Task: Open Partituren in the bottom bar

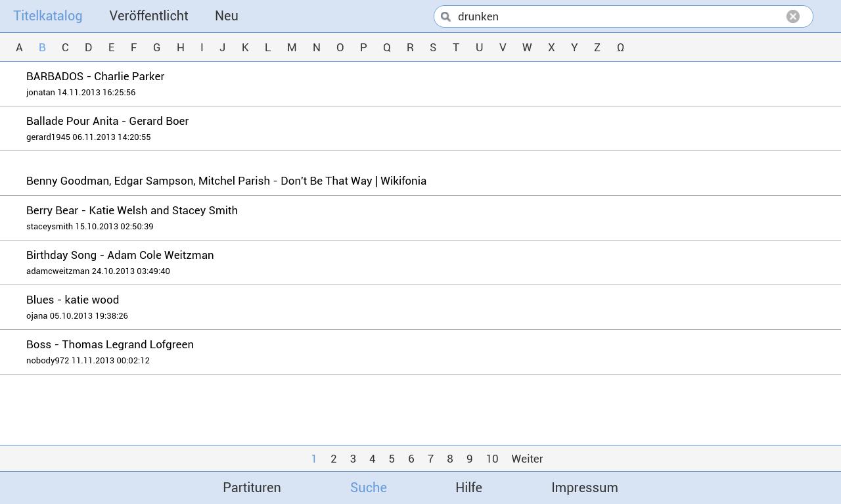Action: pyautogui.click(x=252, y=488)
